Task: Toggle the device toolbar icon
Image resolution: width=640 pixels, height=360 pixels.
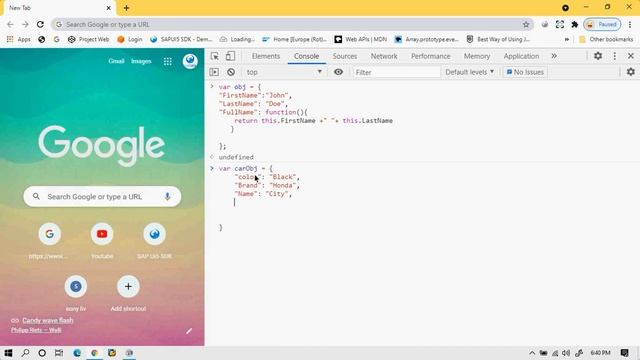Action: [231, 56]
